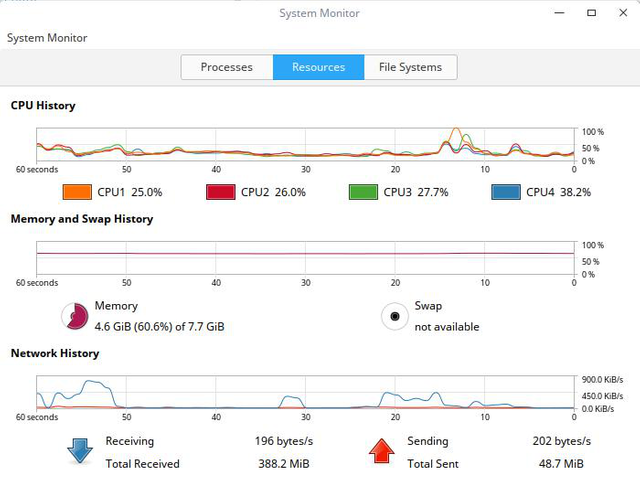
Task: Click the '202 bytes/s' sending rate
Action: tap(562, 441)
